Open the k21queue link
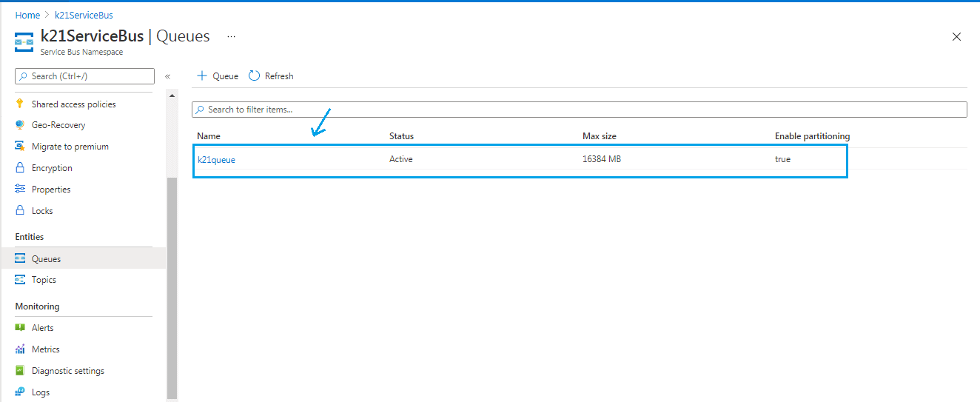The width and height of the screenshot is (980, 402). (x=216, y=159)
